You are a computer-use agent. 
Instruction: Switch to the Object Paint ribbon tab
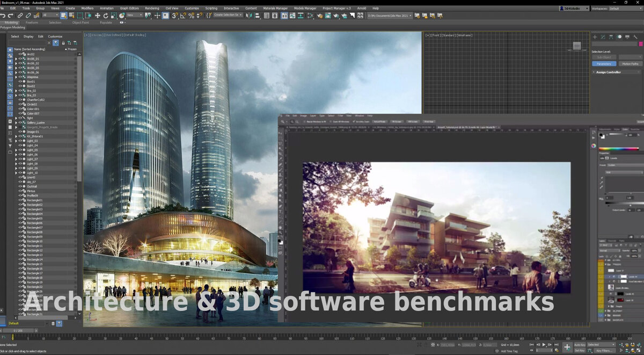[x=80, y=23]
